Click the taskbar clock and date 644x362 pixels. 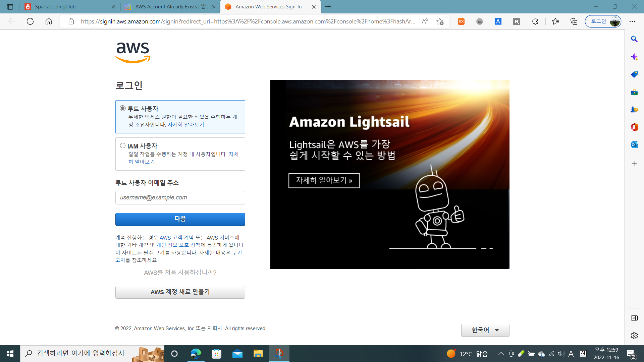point(606,354)
